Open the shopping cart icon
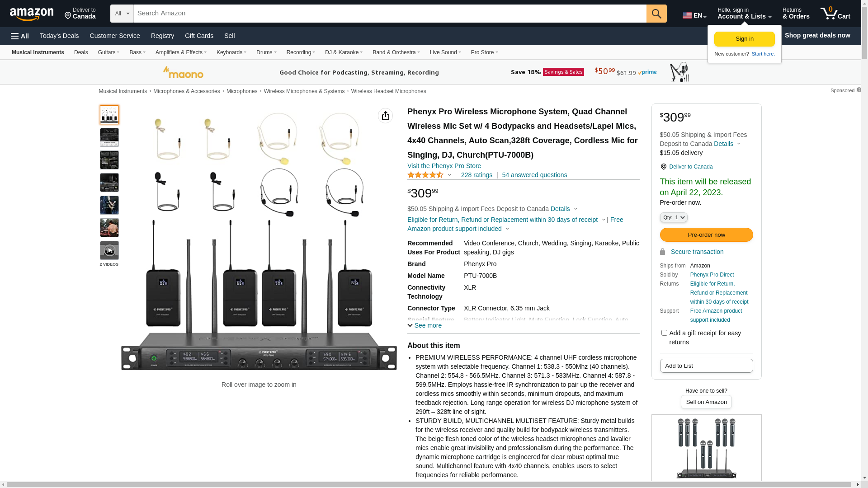 835,14
